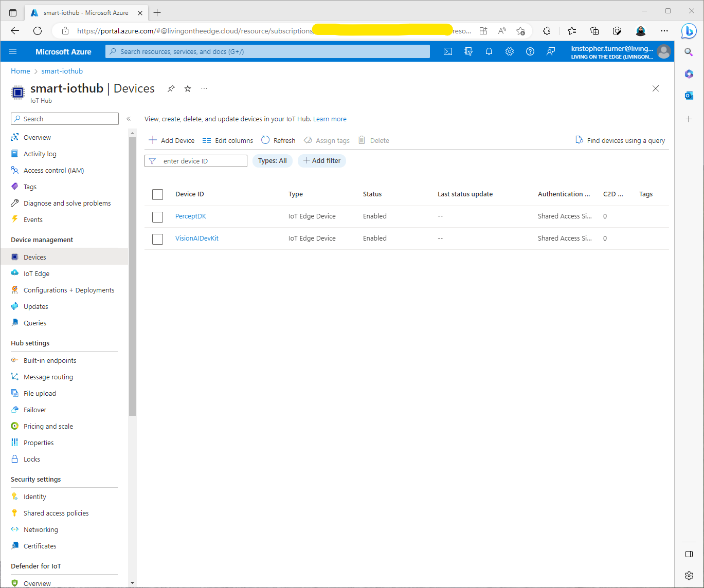This screenshot has height=588, width=704.
Task: Open Cloud Shell from the Azure header
Action: (448, 51)
